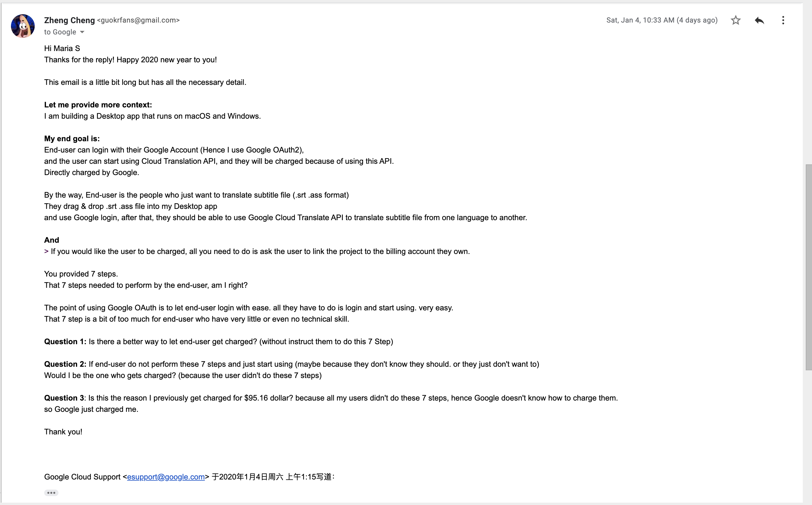Click Zheng Cheng's profile avatar
This screenshot has height=505, width=812.
(x=23, y=26)
